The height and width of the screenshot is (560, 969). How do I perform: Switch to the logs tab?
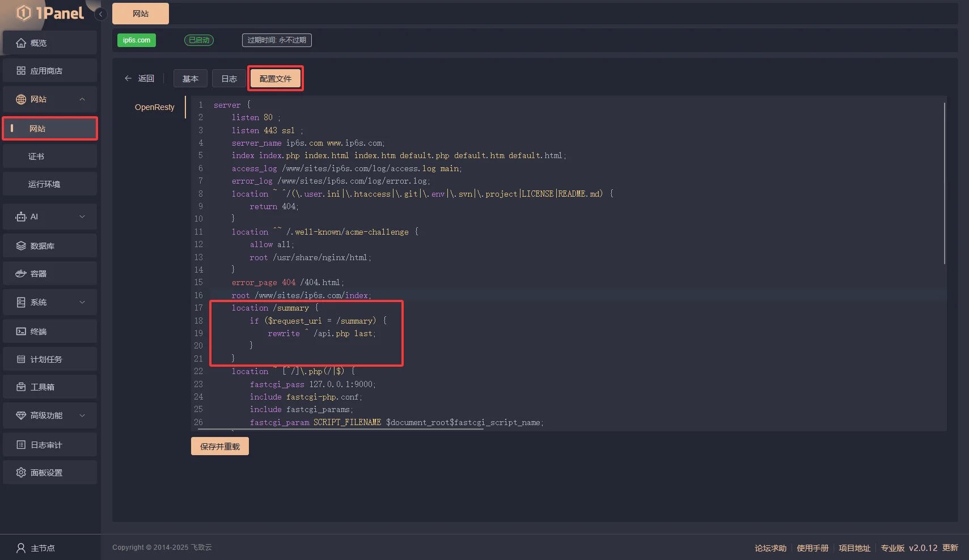(x=229, y=79)
